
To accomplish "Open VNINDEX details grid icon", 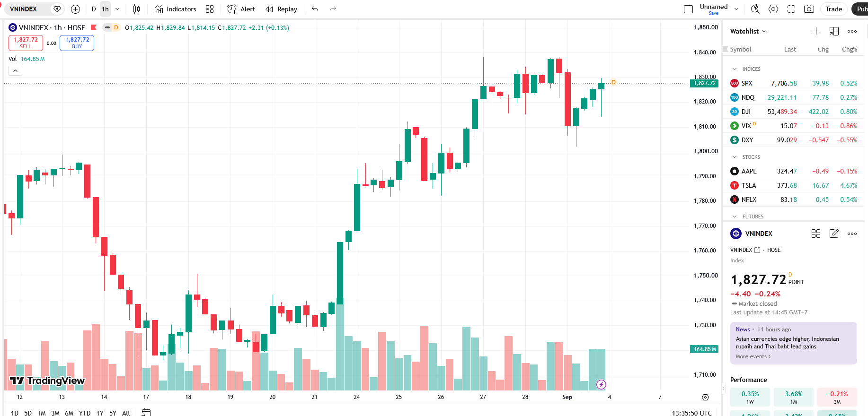I will pyautogui.click(x=816, y=234).
